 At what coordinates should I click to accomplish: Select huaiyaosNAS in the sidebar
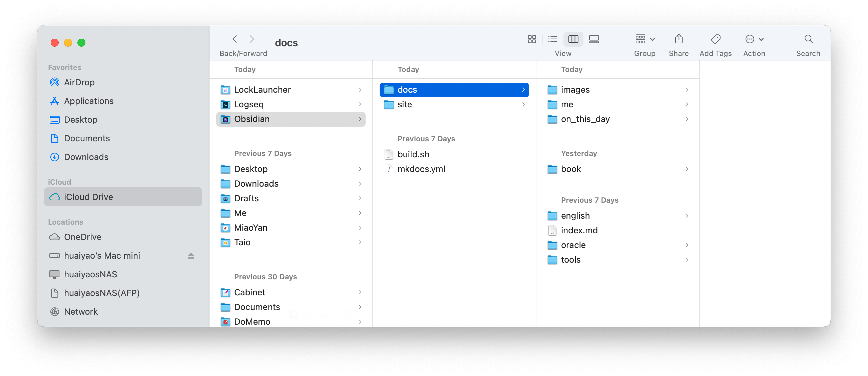coord(123,274)
